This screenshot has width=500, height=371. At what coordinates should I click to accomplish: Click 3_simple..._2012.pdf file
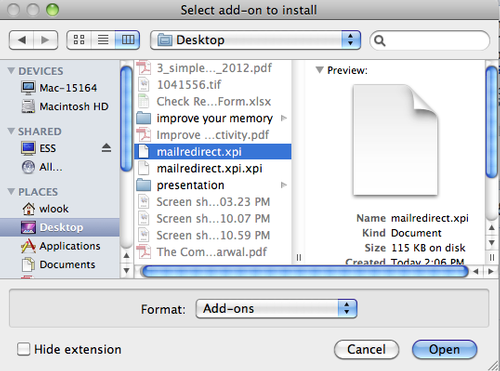213,68
